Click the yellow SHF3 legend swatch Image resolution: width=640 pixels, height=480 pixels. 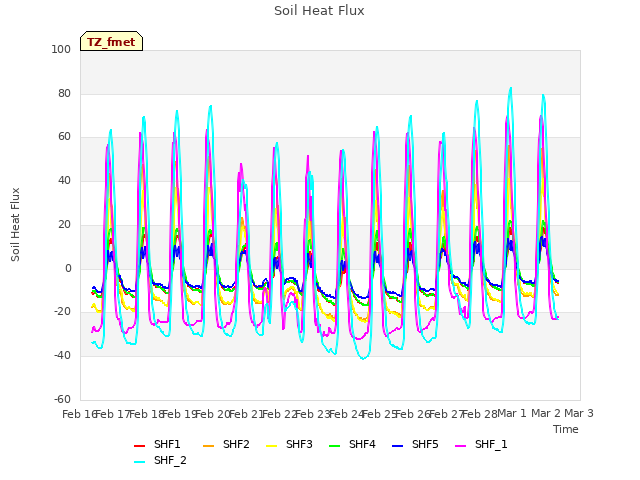271,446
